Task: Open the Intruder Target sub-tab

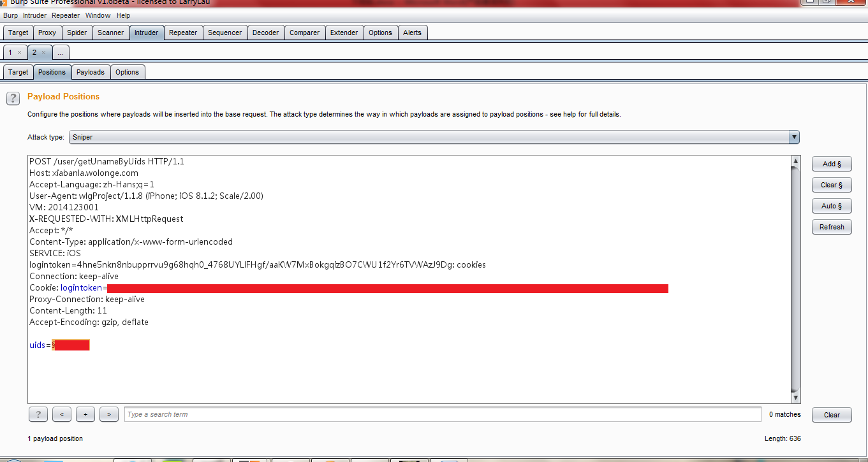Action: pyautogui.click(x=18, y=72)
